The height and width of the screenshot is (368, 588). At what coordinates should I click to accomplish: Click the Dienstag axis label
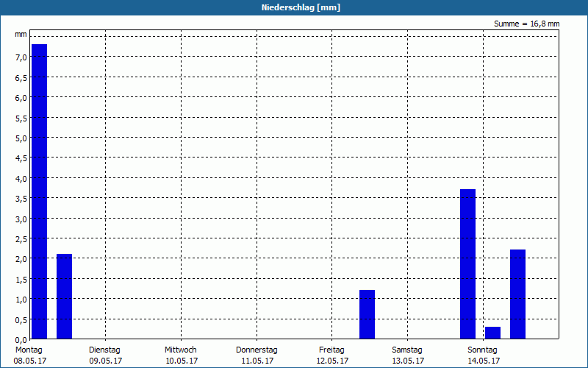(104, 350)
